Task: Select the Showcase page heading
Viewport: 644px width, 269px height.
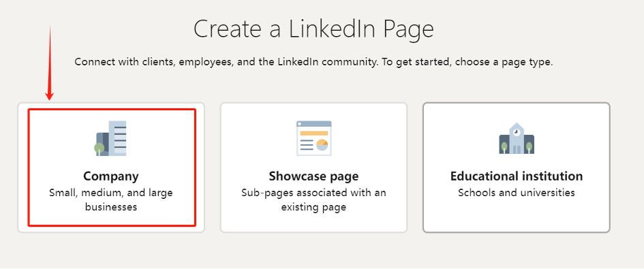Action: pos(313,176)
